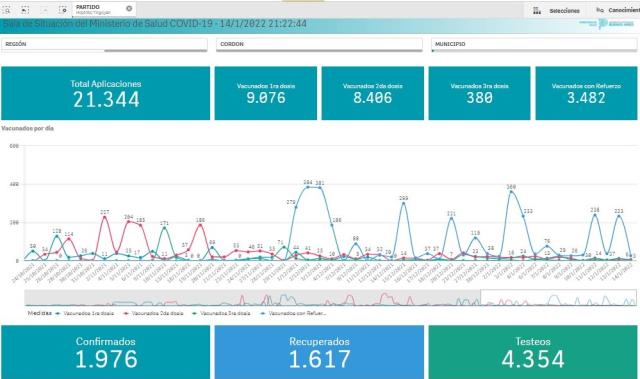Open the Selecciones tool panel
This screenshot has width=640, height=379.
(x=558, y=11)
